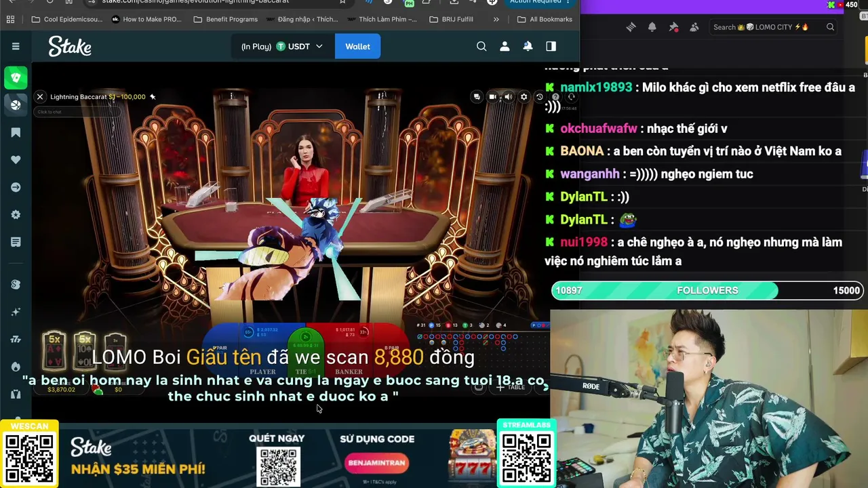The height and width of the screenshot is (488, 868).
Task: Click the BENJAMINTRAN code badge
Action: coord(377,463)
